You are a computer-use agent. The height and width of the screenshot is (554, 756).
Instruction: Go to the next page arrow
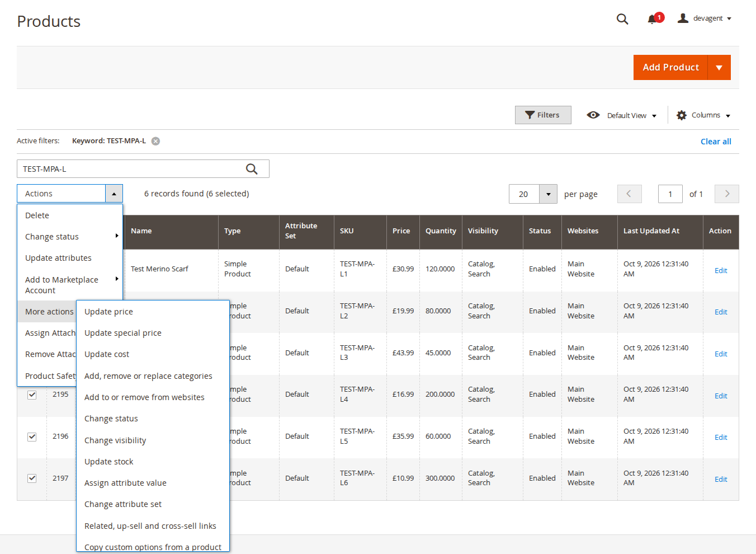pyautogui.click(x=727, y=194)
